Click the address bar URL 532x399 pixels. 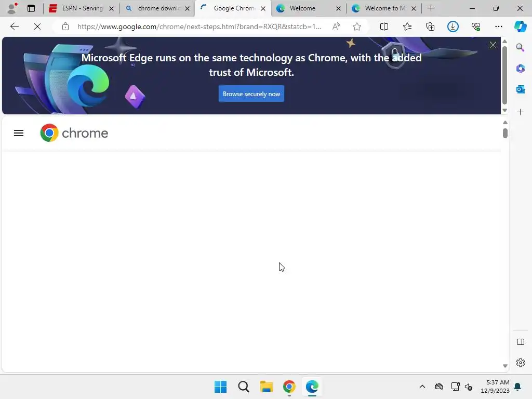199,26
